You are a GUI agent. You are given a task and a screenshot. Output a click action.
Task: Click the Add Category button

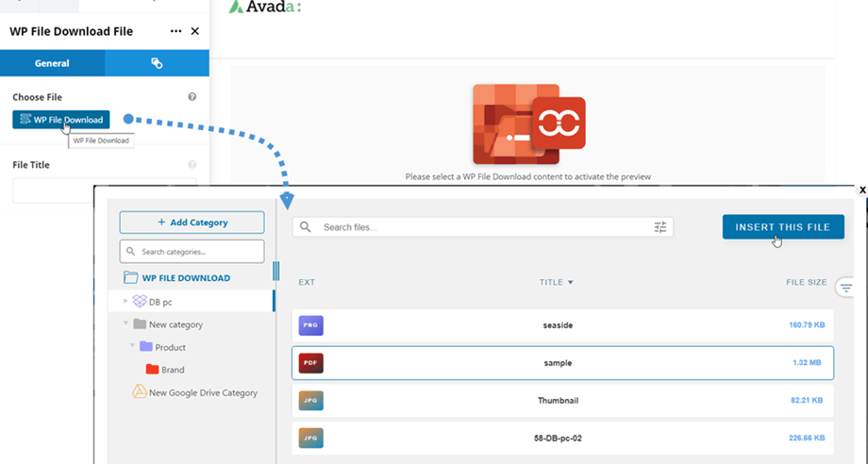192,223
